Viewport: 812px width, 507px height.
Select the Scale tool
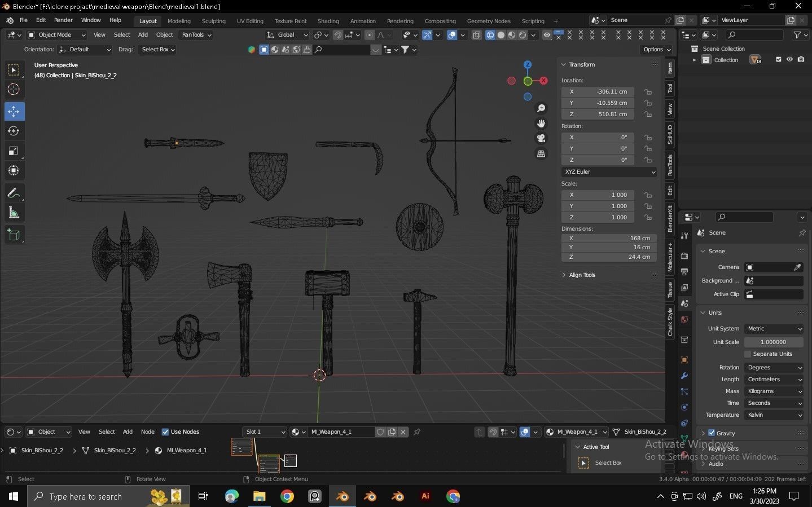[x=14, y=150]
